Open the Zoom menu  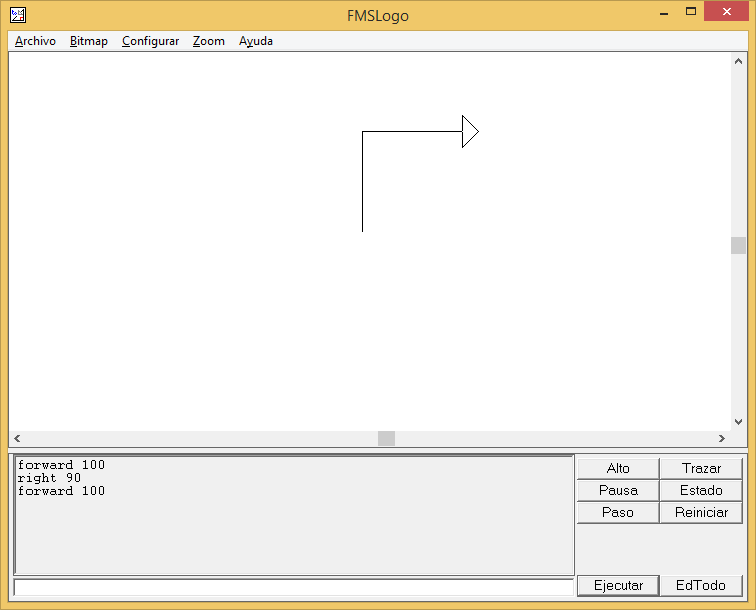tap(209, 41)
